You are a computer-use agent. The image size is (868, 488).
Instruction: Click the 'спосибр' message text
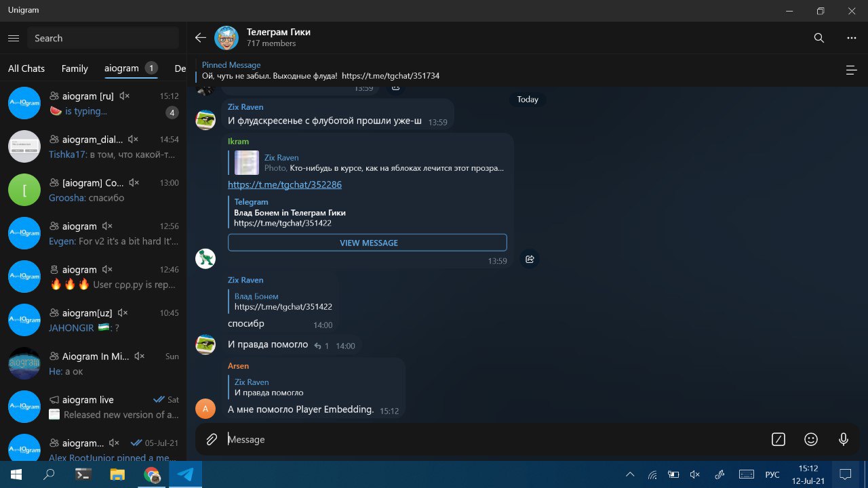click(x=246, y=324)
